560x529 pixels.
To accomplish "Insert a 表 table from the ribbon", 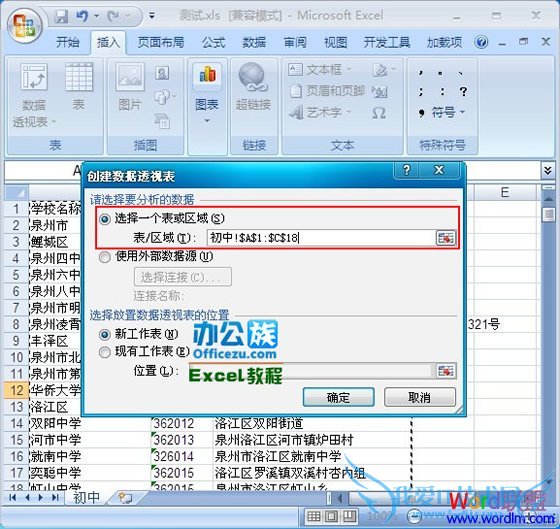I will coord(79,87).
